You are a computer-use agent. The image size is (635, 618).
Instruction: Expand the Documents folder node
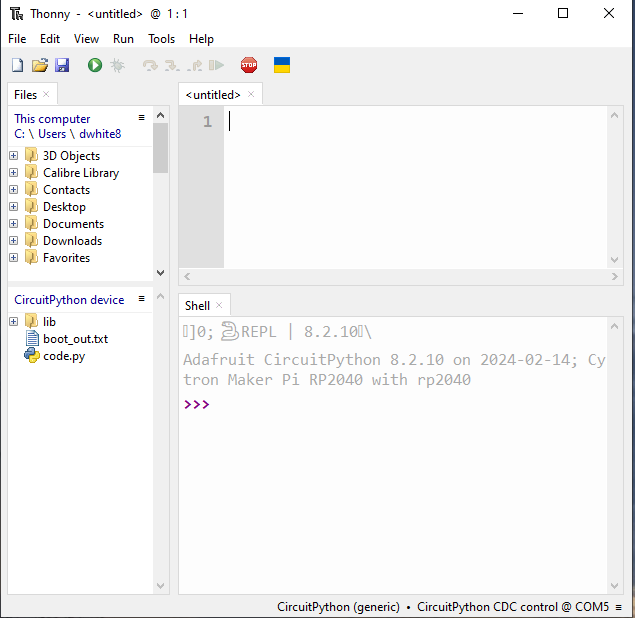tap(13, 224)
